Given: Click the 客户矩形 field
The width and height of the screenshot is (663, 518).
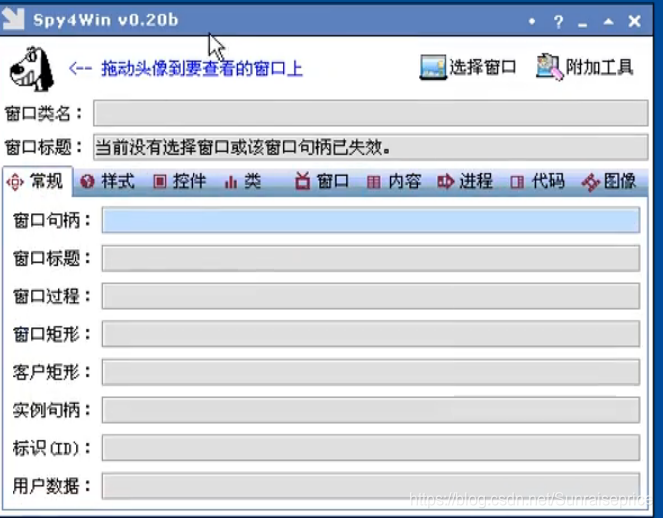Looking at the screenshot, I should pyautogui.click(x=371, y=372).
